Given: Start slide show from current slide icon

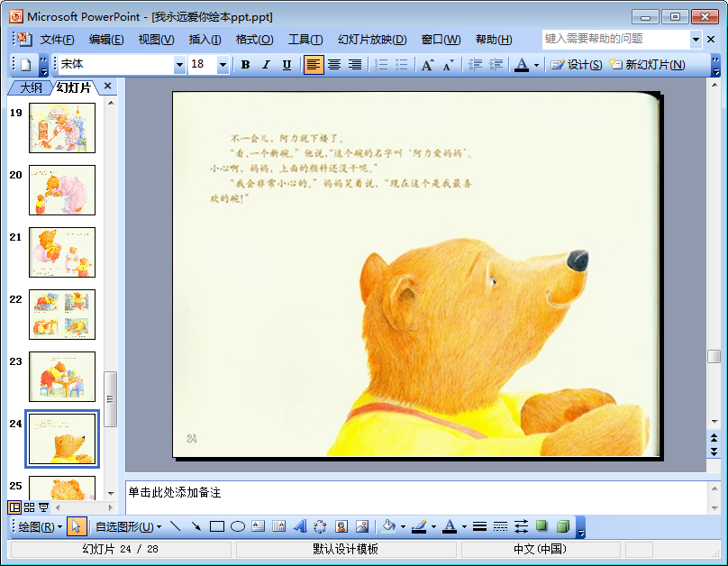Looking at the screenshot, I should point(43,507).
